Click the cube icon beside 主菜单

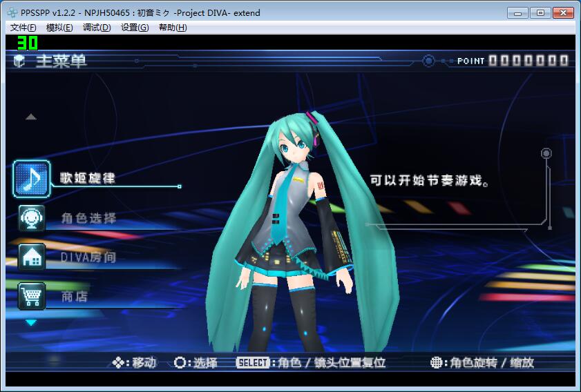(19, 61)
